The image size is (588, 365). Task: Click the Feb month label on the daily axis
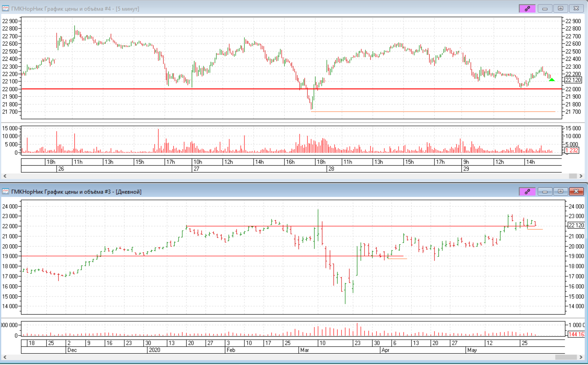click(231, 350)
